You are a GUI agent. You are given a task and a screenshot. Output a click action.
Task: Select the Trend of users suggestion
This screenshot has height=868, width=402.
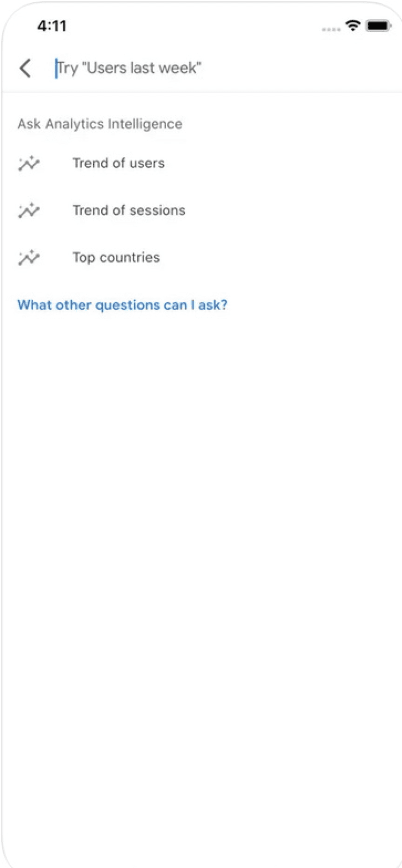click(118, 163)
